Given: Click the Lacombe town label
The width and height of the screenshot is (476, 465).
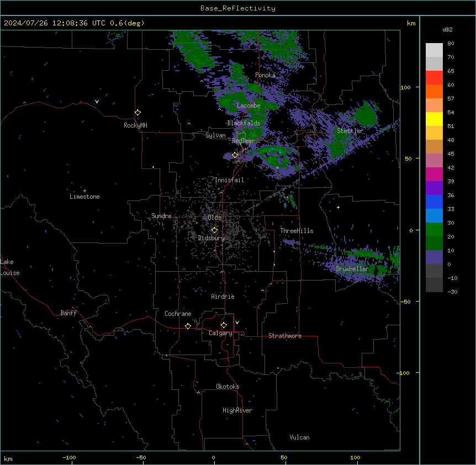Looking at the screenshot, I should [x=248, y=105].
